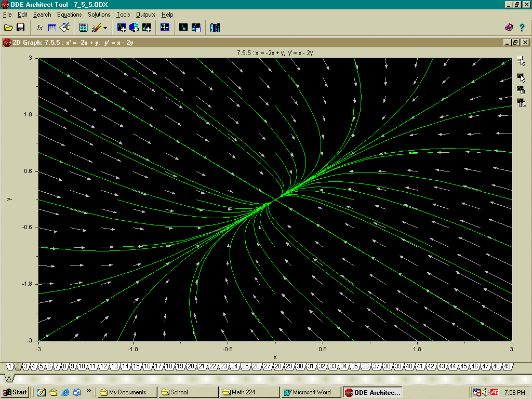Viewport: 532px width, 399px height.
Task: Switch to My Documents taskbar window
Action: point(128,392)
